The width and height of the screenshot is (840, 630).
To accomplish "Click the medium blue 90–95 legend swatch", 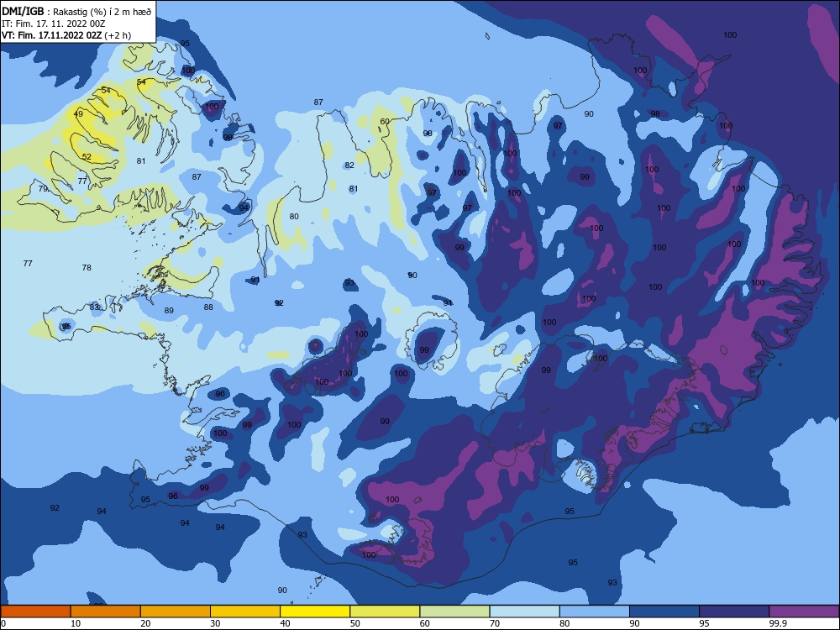I will (x=664, y=612).
